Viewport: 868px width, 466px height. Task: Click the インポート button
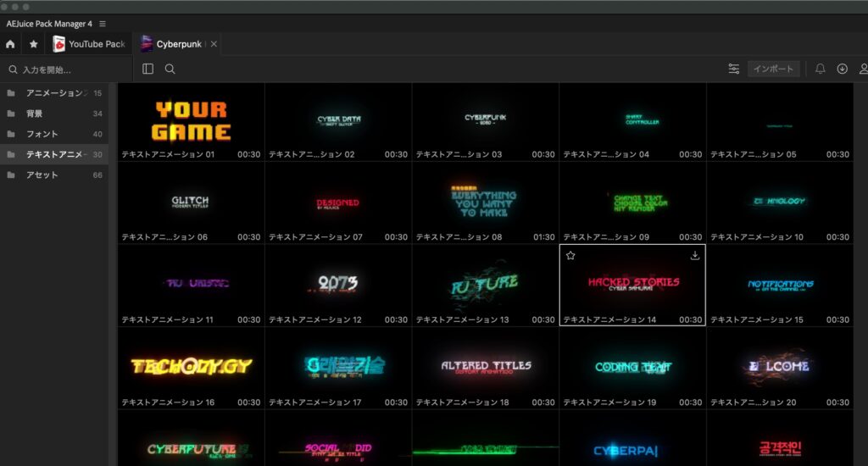(773, 69)
